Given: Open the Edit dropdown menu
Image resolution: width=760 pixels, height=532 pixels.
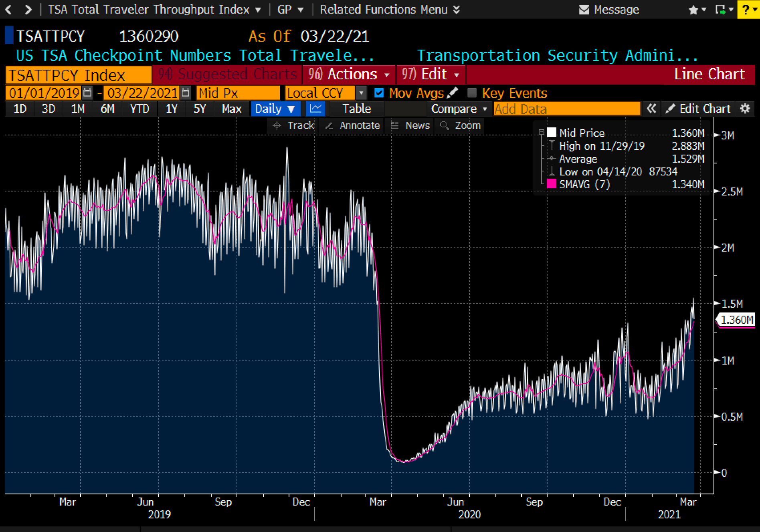Looking at the screenshot, I should point(431,75).
